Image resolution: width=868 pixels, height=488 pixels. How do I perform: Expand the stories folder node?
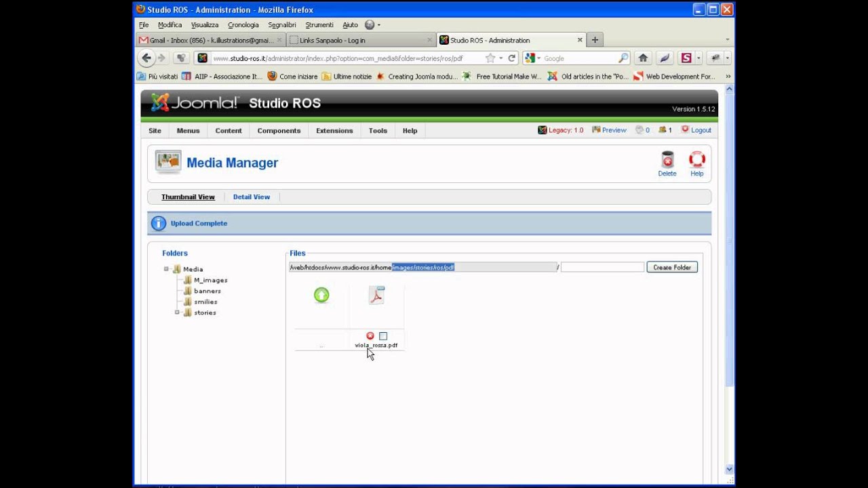(177, 312)
